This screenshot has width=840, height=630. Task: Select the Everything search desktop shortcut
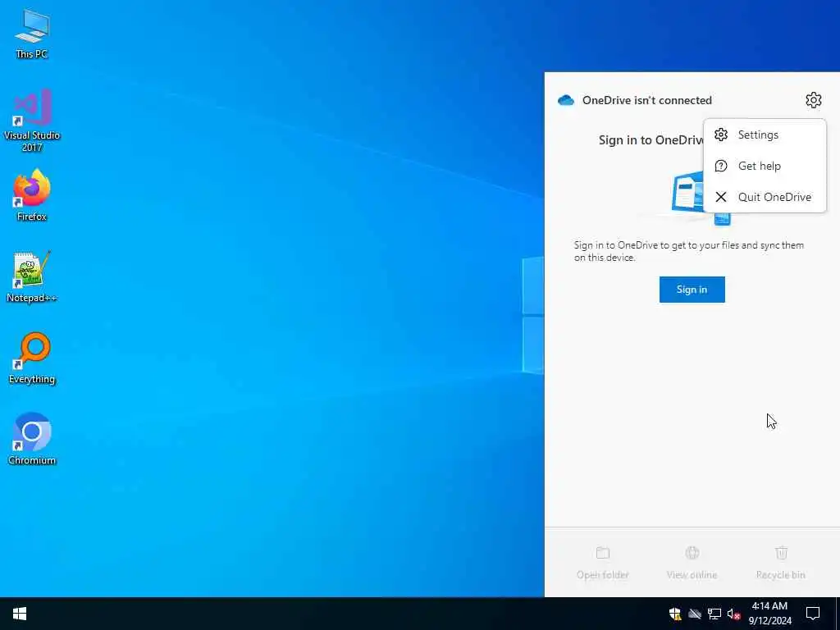[32, 358]
